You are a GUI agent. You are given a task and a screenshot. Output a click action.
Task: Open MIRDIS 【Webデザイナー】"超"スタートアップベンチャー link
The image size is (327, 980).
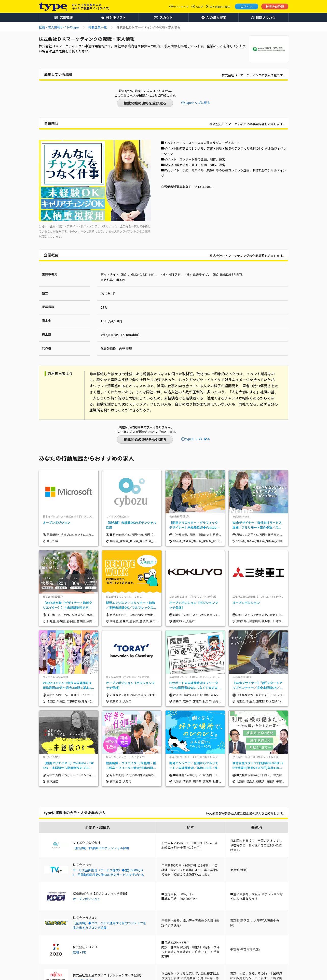[257, 685]
